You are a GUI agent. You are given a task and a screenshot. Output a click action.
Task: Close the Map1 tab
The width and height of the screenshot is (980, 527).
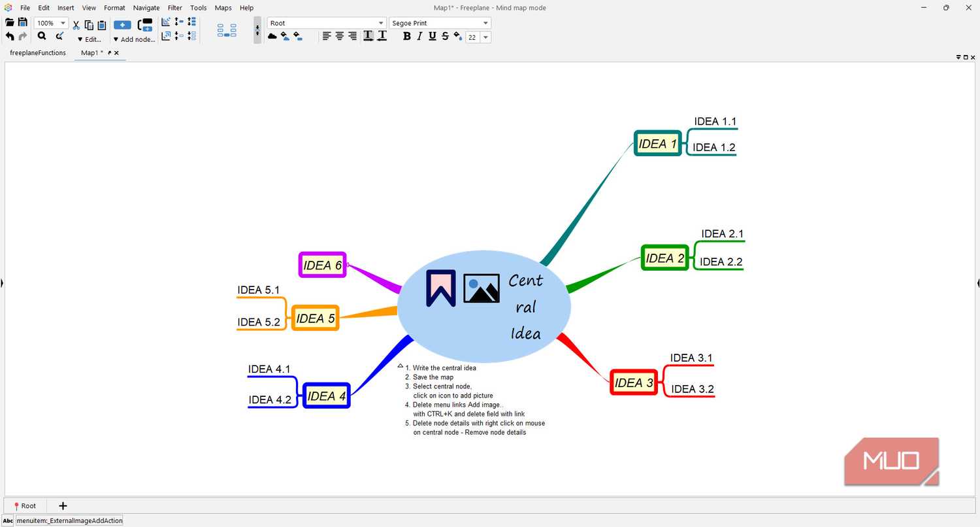[x=116, y=53]
